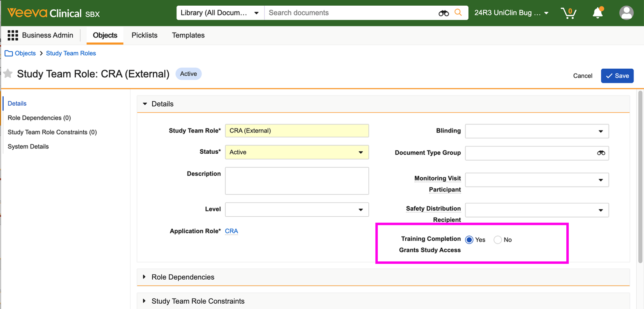644x309 pixels.
Task: Open the app grid launcher icon
Action: [x=13, y=35]
